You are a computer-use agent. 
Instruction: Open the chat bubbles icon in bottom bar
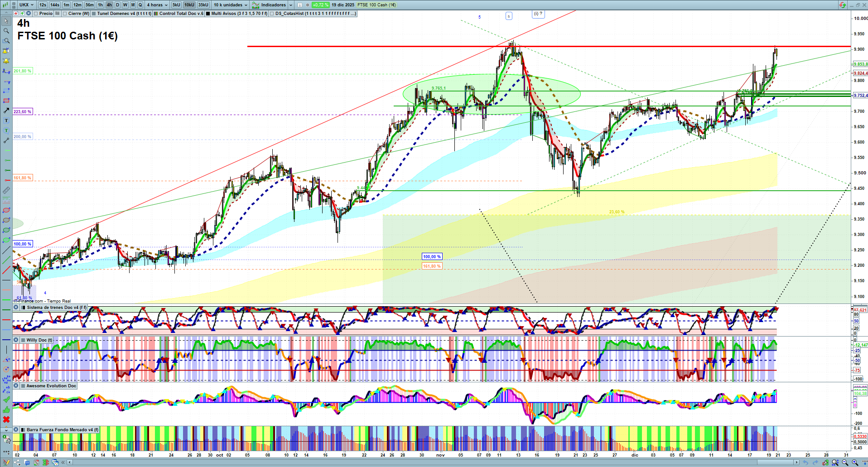click(x=27, y=462)
